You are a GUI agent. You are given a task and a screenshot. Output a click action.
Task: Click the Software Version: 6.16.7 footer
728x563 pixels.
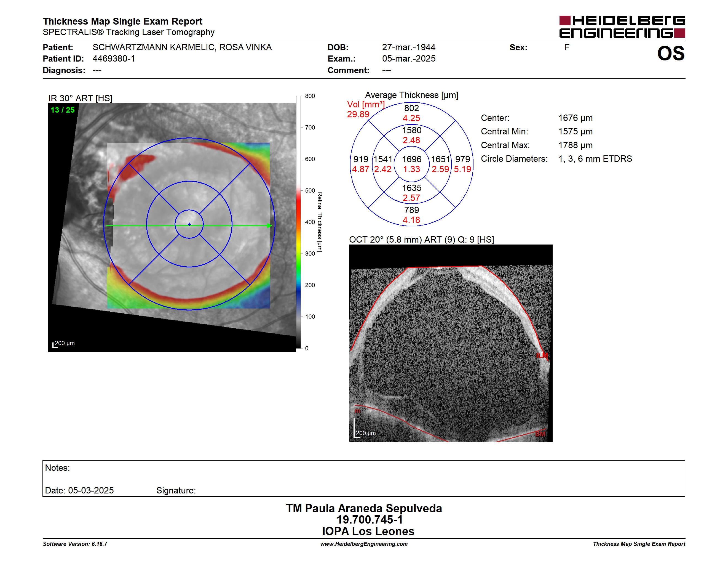coord(75,544)
